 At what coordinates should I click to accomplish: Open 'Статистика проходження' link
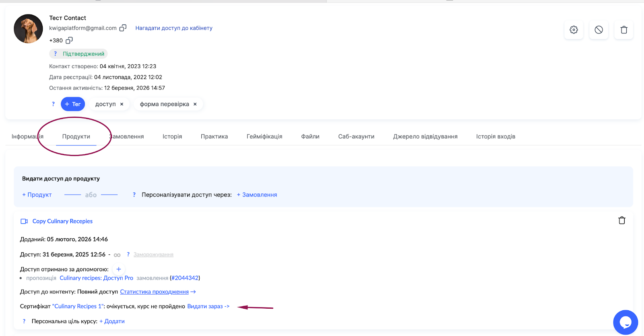tap(155, 292)
